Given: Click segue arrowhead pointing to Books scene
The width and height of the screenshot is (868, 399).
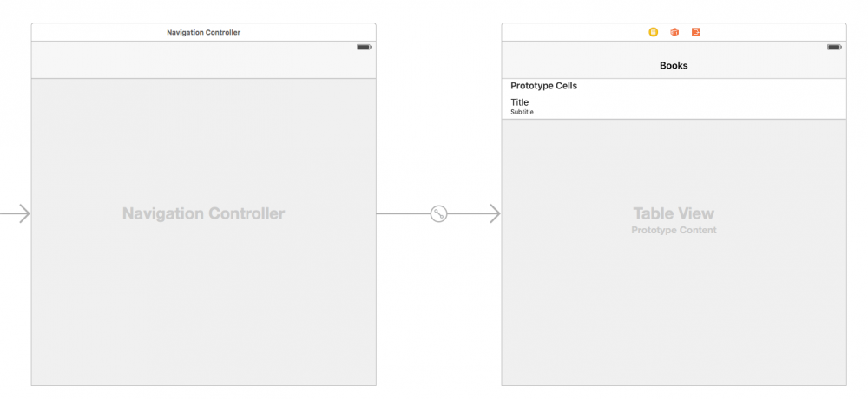Looking at the screenshot, I should coord(494,213).
